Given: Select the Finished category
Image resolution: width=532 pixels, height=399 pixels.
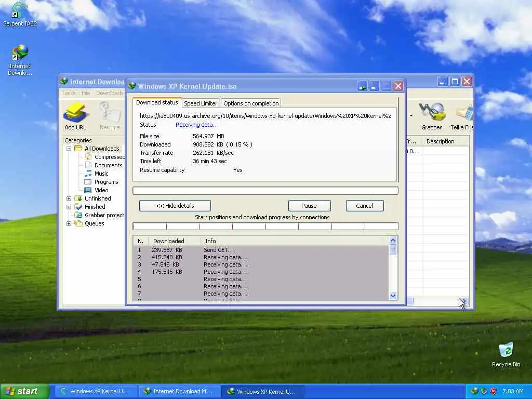Looking at the screenshot, I should pyautogui.click(x=95, y=207).
